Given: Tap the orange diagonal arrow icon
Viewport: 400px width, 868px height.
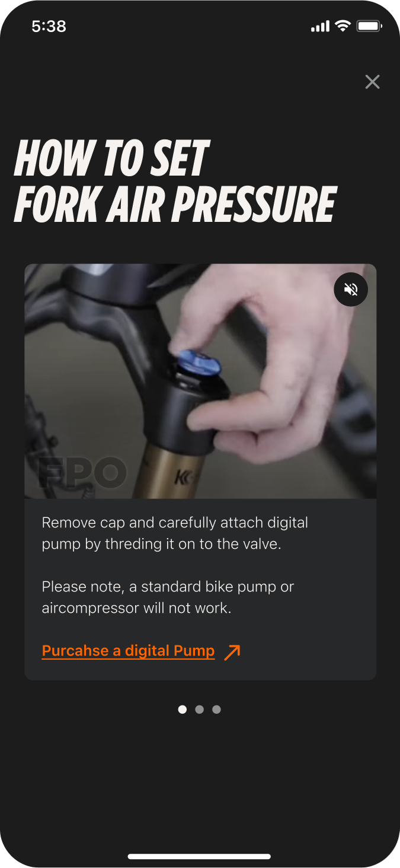Looking at the screenshot, I should pos(232,651).
